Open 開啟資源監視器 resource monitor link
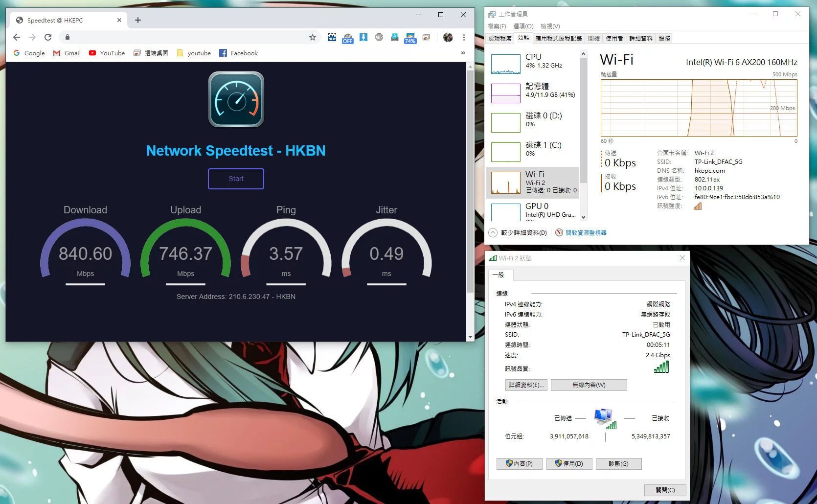 pos(581,232)
